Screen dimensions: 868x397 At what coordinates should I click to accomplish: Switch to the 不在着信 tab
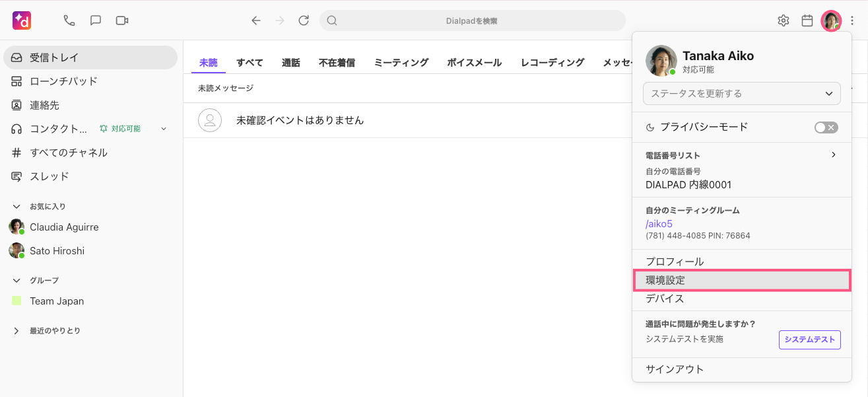tap(337, 63)
